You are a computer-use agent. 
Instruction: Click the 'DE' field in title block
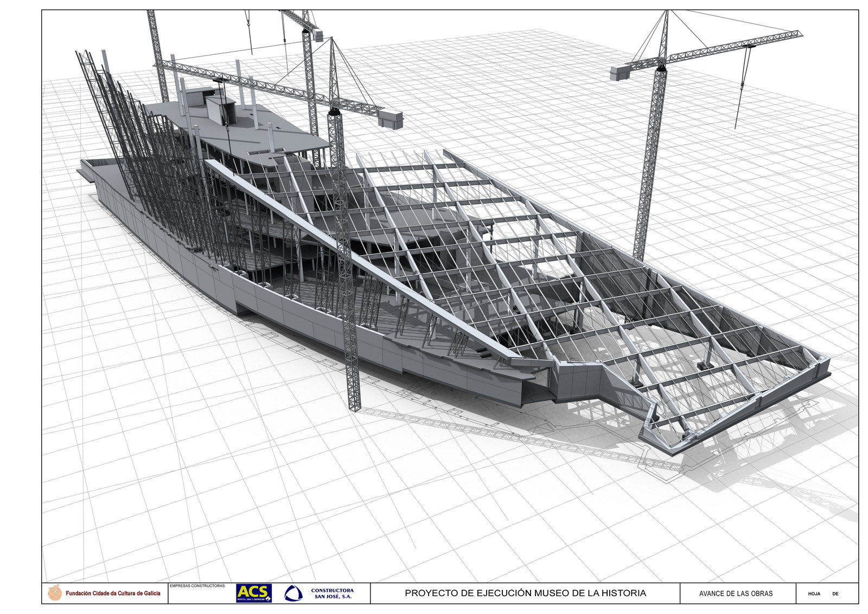pyautogui.click(x=835, y=594)
